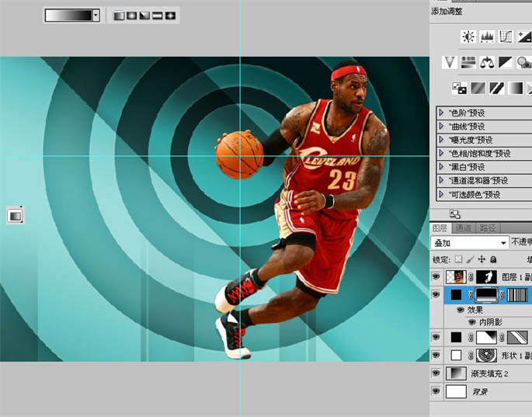
Task: Select the gradient mask of selected layer
Action: [486, 294]
